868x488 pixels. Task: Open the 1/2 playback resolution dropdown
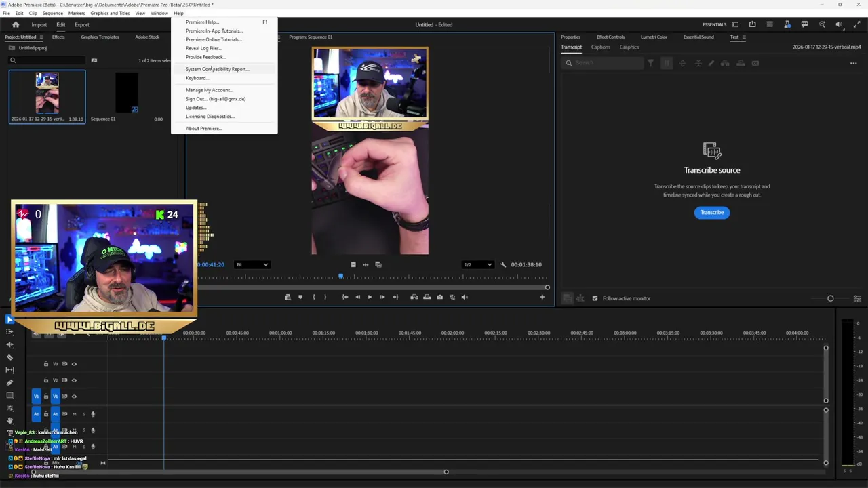coord(477,264)
